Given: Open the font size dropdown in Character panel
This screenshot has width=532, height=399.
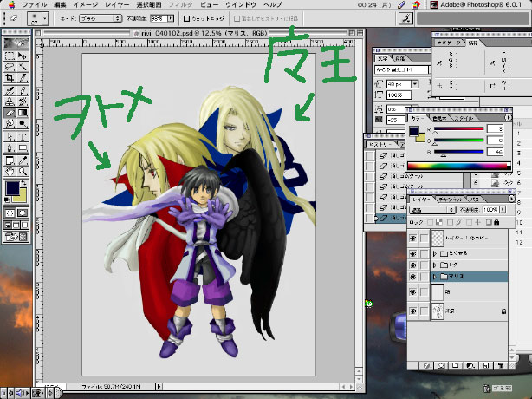Looking at the screenshot, I should click(x=414, y=83).
